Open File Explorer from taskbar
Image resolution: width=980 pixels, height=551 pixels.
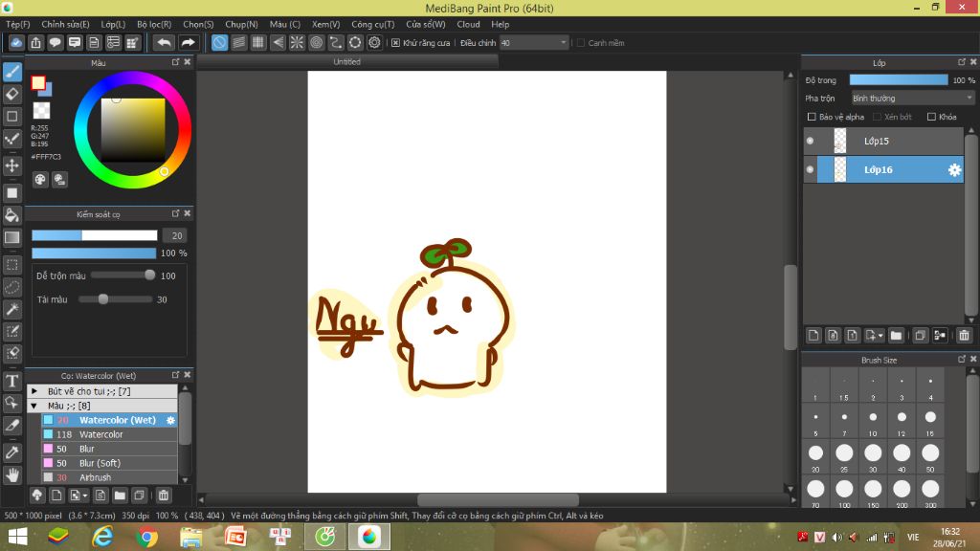[x=191, y=537]
